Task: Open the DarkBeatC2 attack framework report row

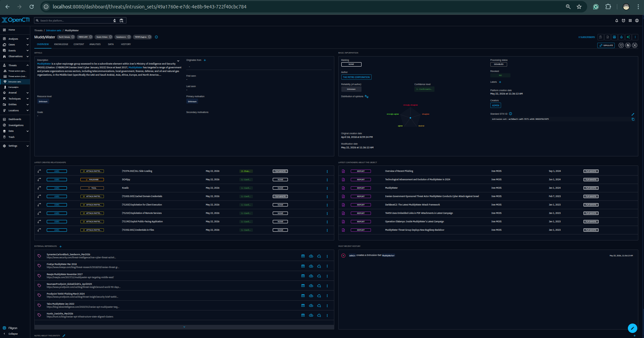Action: click(488, 205)
